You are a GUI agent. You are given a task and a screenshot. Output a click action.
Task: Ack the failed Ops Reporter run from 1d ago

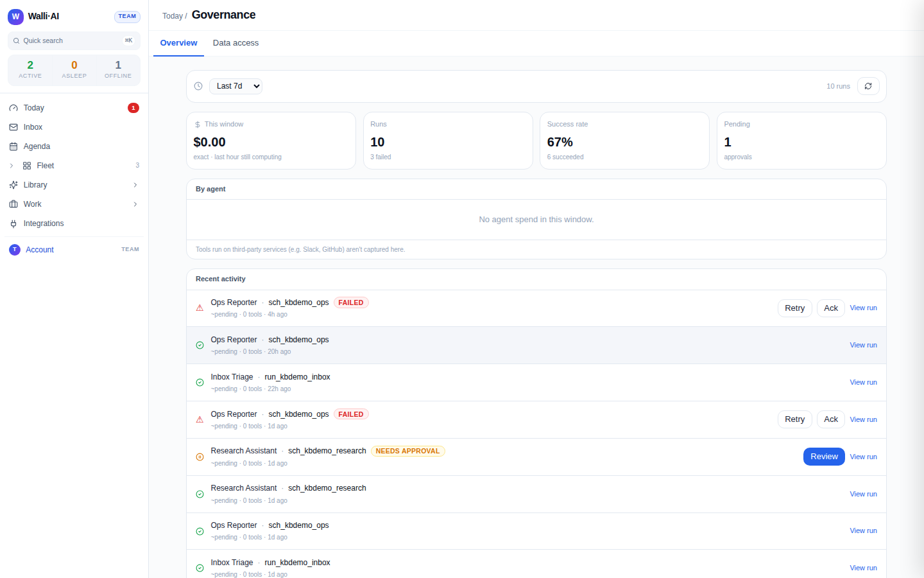click(x=831, y=419)
